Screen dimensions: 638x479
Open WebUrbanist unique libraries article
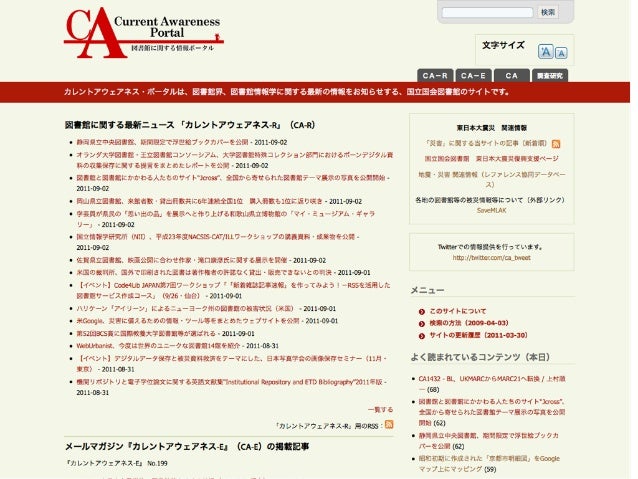(x=158, y=346)
